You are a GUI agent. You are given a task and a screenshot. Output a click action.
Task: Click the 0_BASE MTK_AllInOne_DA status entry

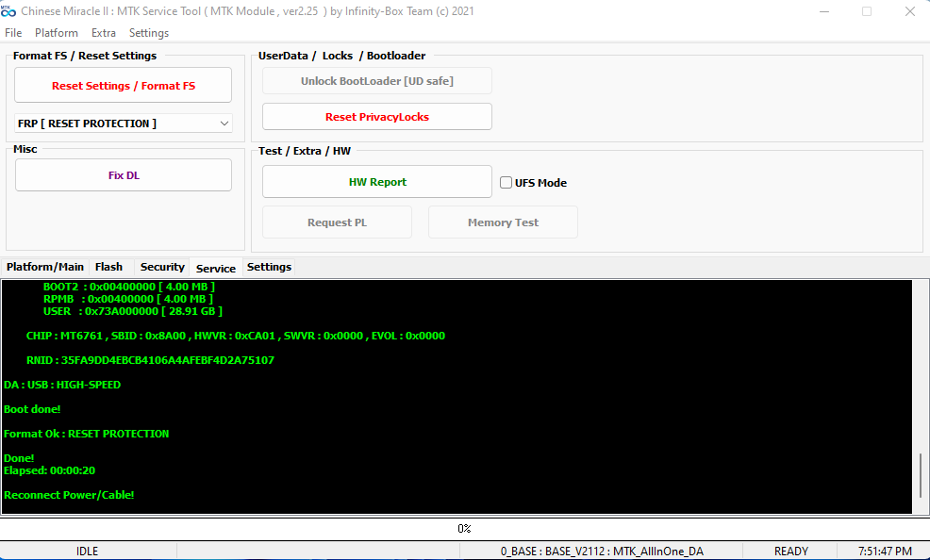(602, 552)
